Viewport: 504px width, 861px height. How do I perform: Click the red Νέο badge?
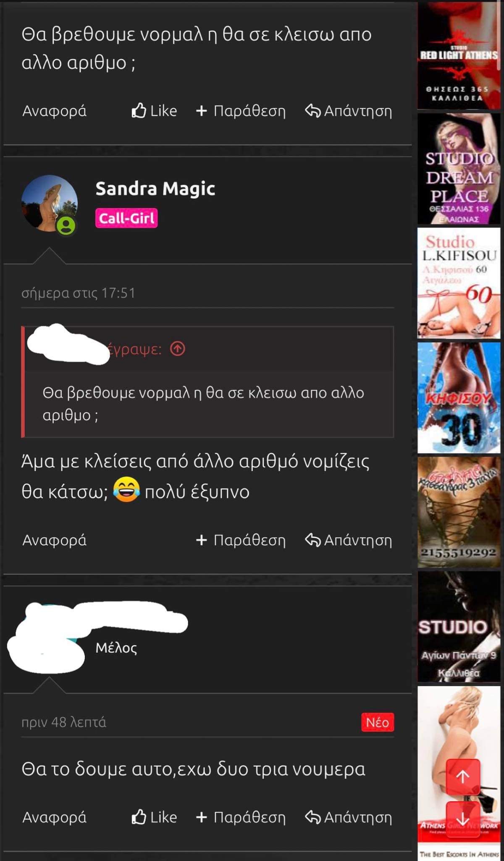378,722
